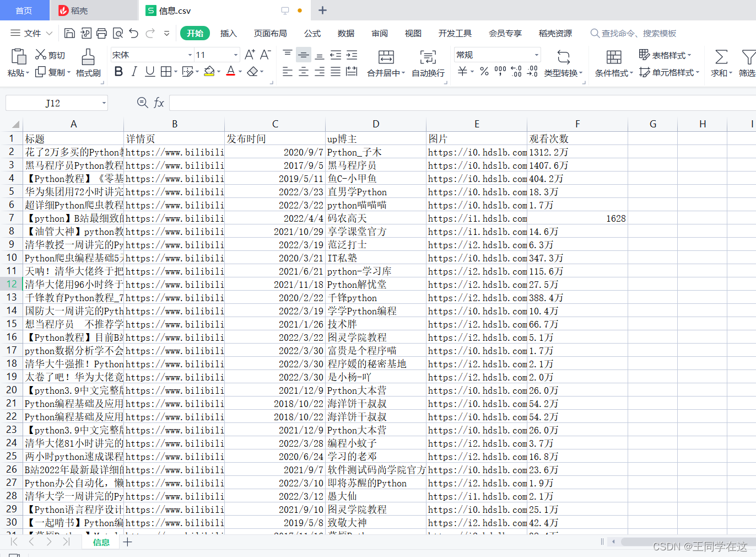The height and width of the screenshot is (557, 756).
Task: Open font size dropdown 11
Action: click(x=236, y=55)
